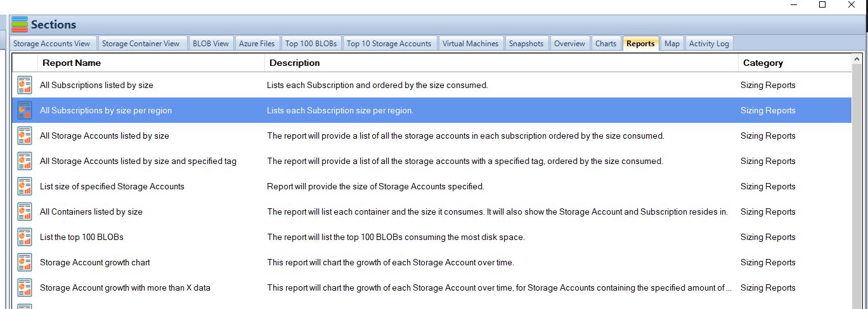
Task: Go to the Virtual Machines tab
Action: coord(470,44)
